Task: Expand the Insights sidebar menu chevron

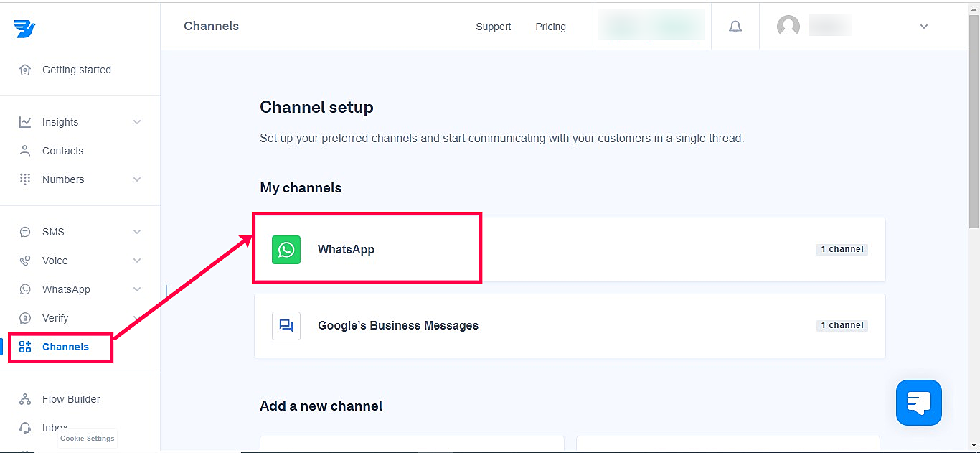Action: click(137, 122)
